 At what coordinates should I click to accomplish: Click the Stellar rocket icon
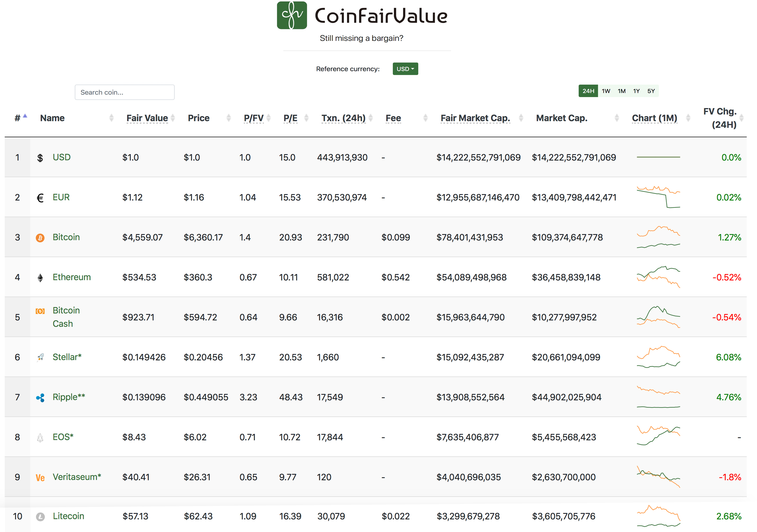click(40, 357)
